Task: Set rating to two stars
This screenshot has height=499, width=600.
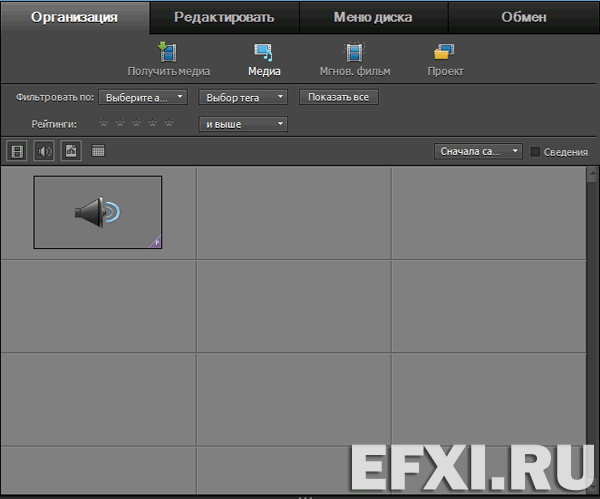Action: pos(120,123)
